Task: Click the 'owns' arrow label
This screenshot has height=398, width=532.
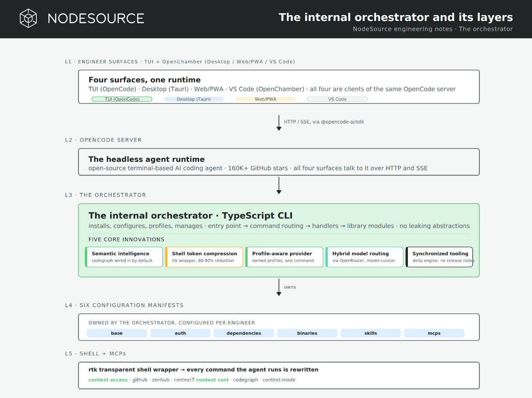Action: click(290, 287)
